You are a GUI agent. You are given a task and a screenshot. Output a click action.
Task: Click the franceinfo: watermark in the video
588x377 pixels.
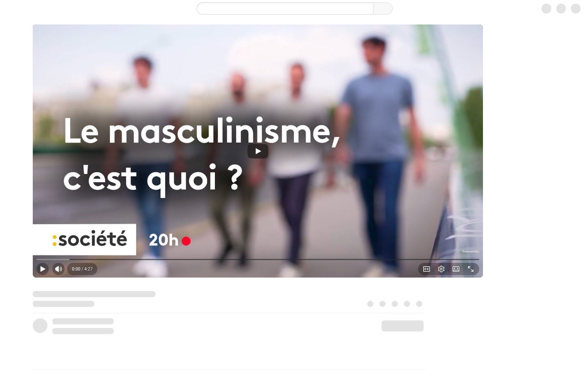point(471,252)
